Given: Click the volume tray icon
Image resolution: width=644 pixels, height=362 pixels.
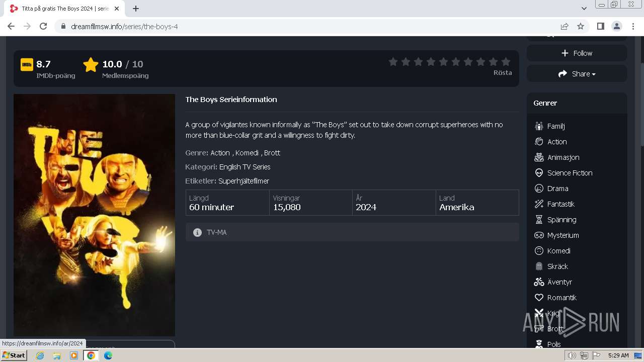Looking at the screenshot, I should tap(572, 355).
